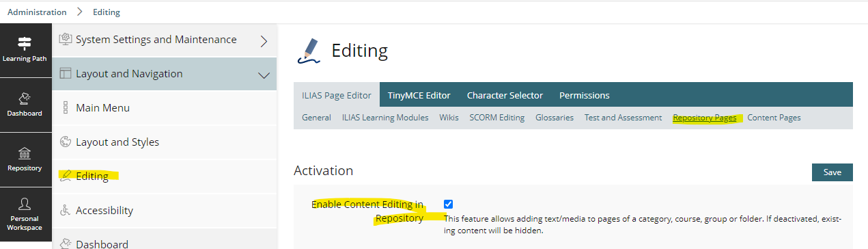Go to Administration breadcrumb link

click(x=37, y=12)
